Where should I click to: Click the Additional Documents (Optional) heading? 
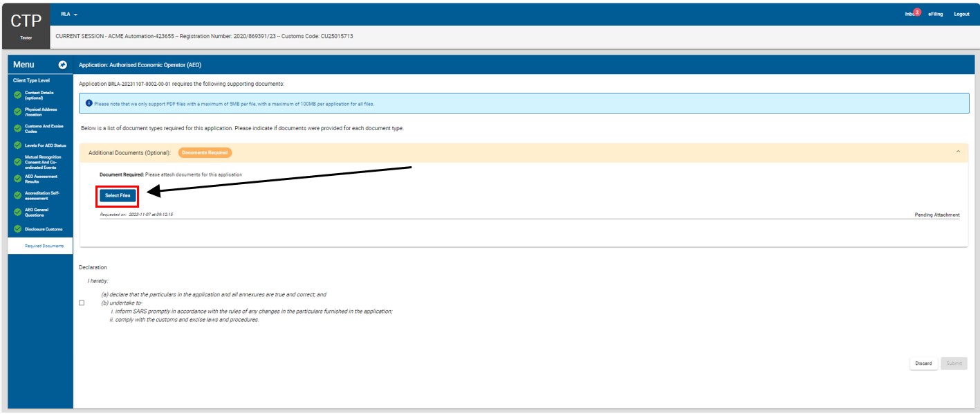coord(129,152)
